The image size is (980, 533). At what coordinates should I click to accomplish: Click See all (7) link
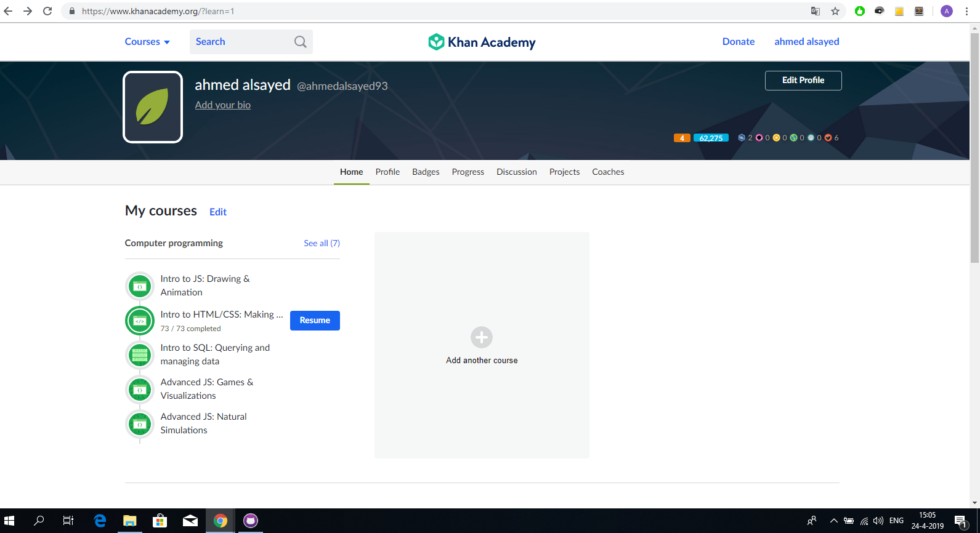pos(322,243)
